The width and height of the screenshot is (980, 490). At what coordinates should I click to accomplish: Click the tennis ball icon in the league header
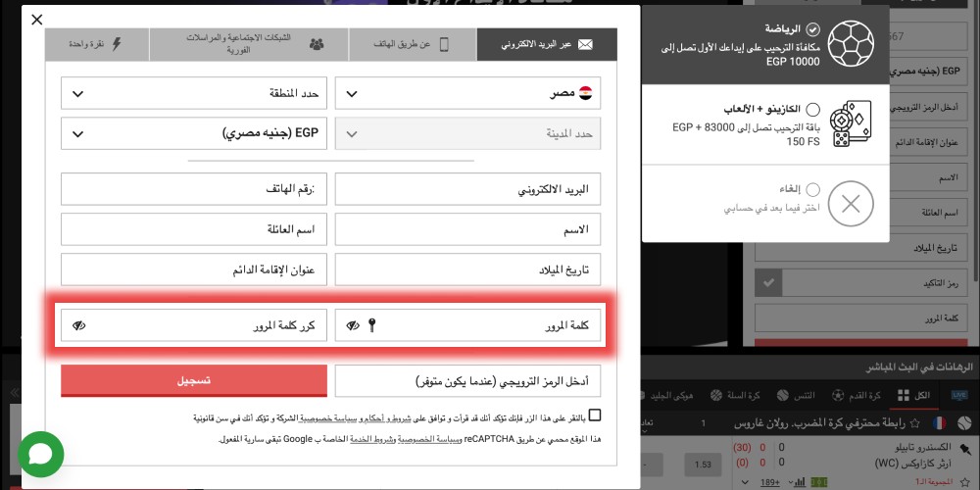pos(963,423)
